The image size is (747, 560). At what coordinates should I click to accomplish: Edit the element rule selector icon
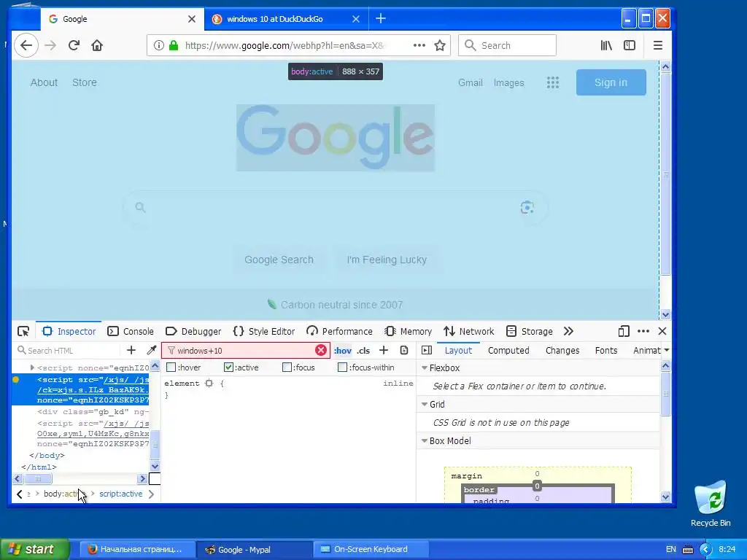pos(209,383)
